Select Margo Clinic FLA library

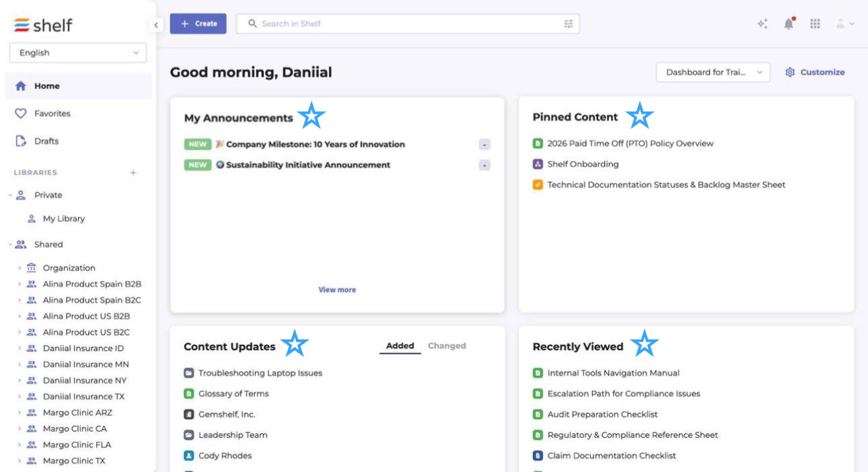77,445
